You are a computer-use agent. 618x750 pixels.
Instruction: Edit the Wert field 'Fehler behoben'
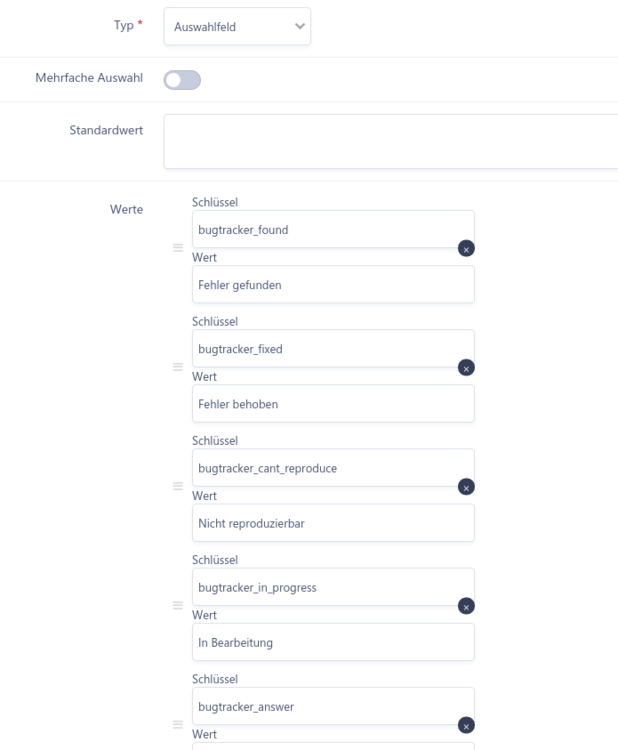tap(332, 403)
